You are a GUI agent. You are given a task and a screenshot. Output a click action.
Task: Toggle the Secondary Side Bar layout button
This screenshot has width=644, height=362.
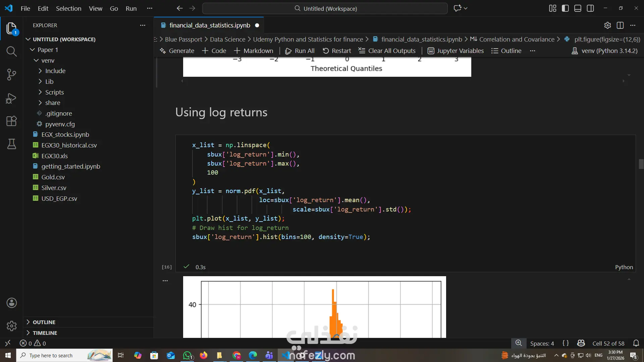point(590,8)
